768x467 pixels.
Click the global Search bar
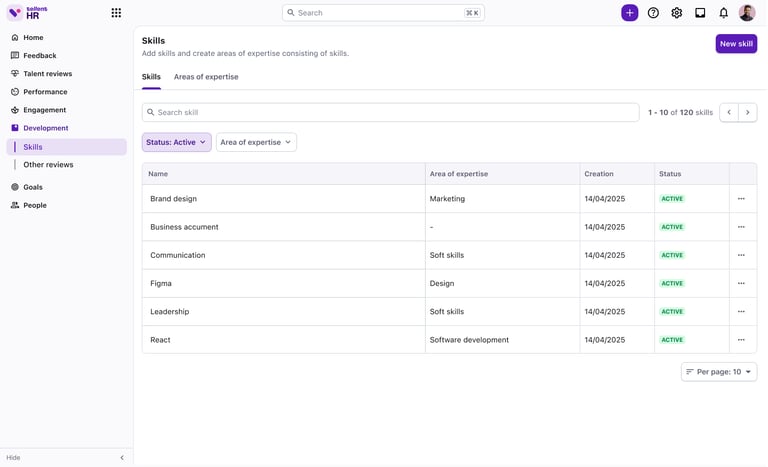pyautogui.click(x=383, y=13)
